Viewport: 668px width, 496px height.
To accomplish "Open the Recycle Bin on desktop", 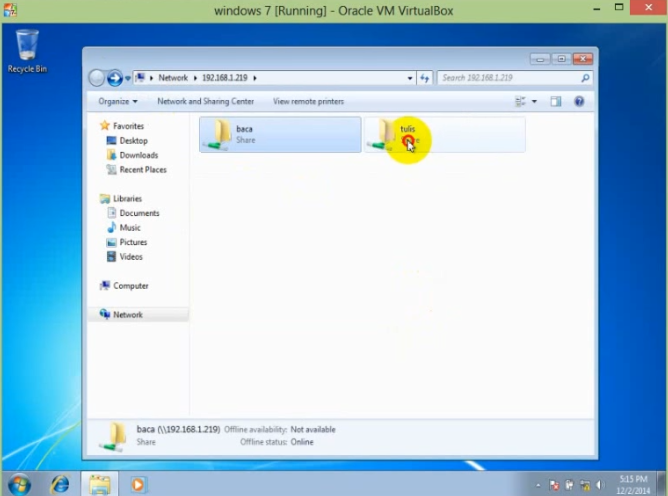I will (27, 51).
